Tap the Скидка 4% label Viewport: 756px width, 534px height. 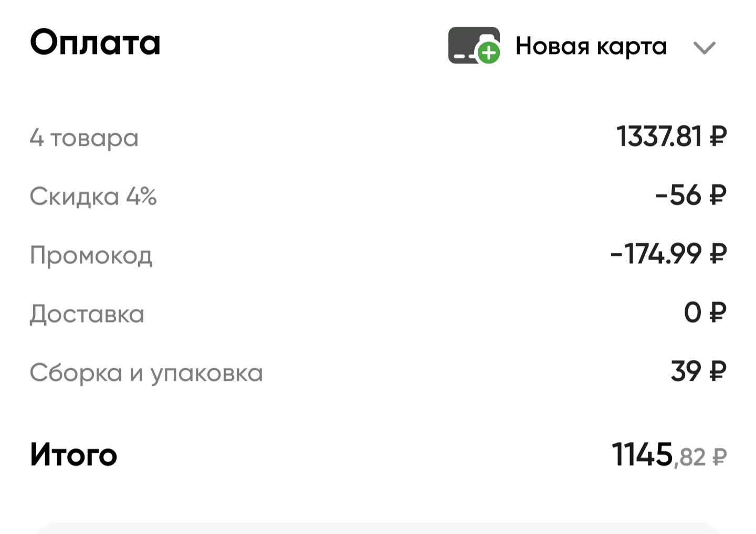pyautogui.click(x=93, y=196)
